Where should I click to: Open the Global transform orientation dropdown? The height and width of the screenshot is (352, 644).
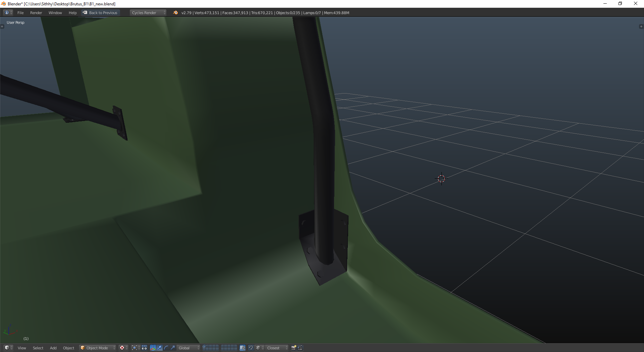(189, 348)
